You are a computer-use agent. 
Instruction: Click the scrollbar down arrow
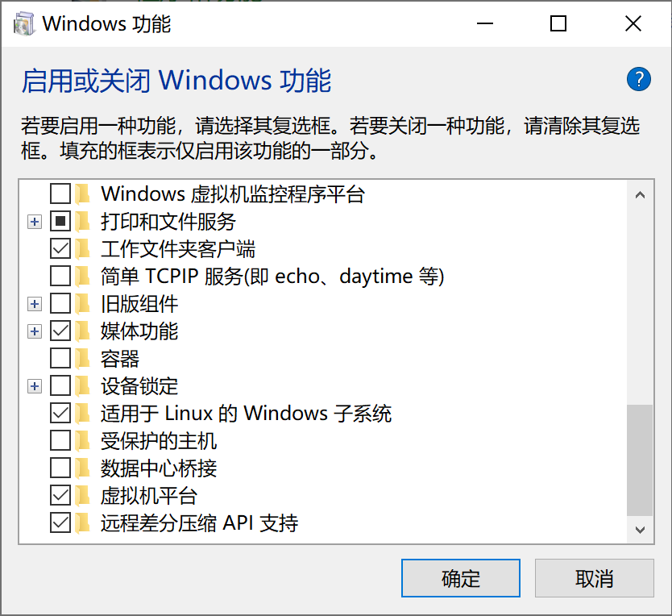[x=640, y=530]
